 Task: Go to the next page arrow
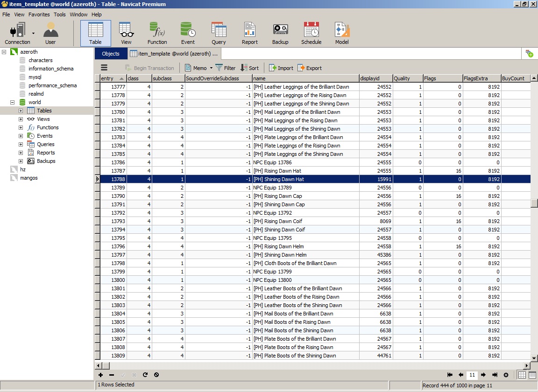[483, 375]
